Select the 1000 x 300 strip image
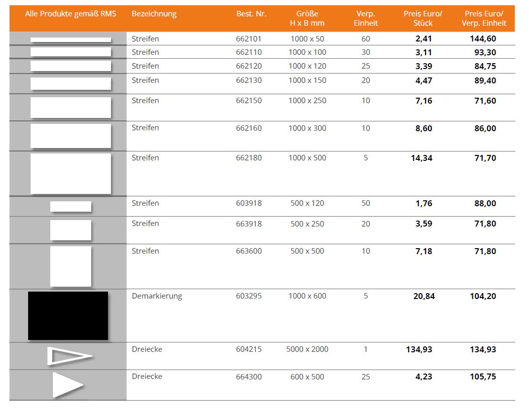532x412 pixels. point(71,136)
